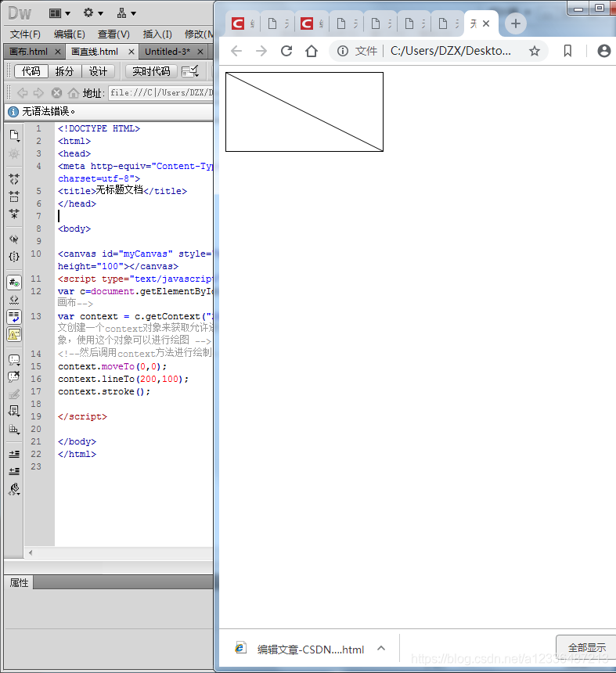Click 全部显示 button in download bar
The height and width of the screenshot is (673, 616).
click(x=587, y=647)
